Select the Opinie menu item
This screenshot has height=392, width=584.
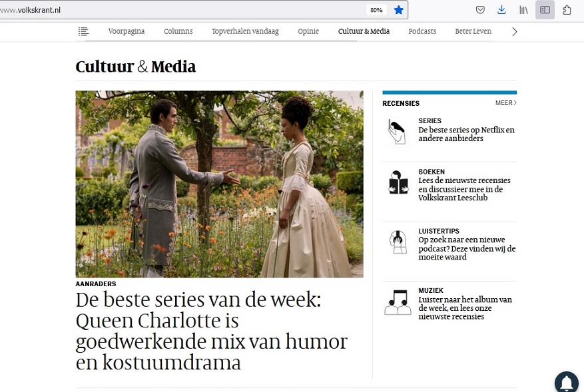pos(308,31)
